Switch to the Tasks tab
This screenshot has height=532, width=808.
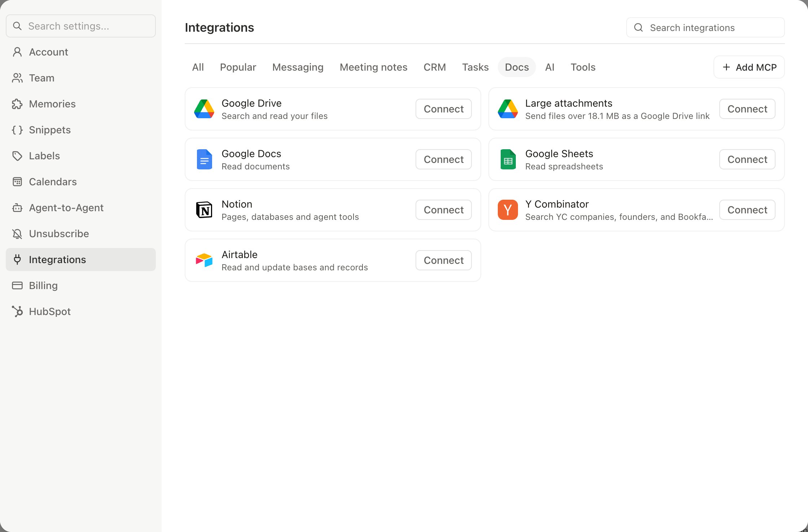(x=475, y=67)
